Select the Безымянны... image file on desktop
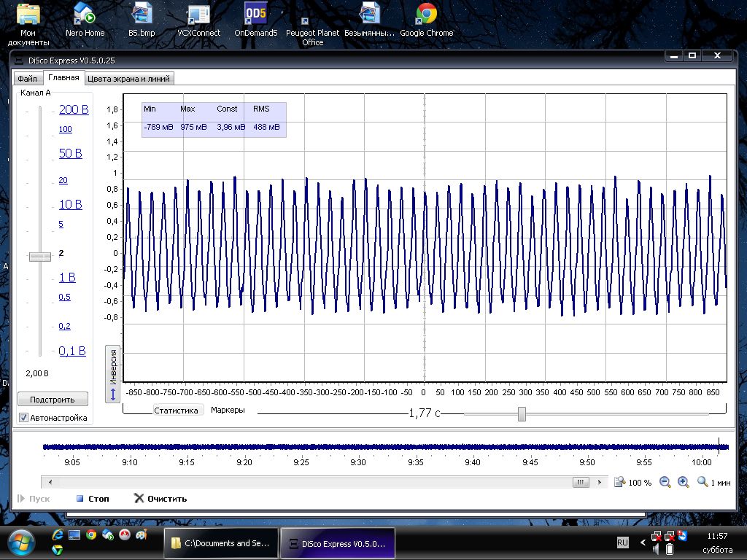The width and height of the screenshot is (747, 560). (x=369, y=20)
